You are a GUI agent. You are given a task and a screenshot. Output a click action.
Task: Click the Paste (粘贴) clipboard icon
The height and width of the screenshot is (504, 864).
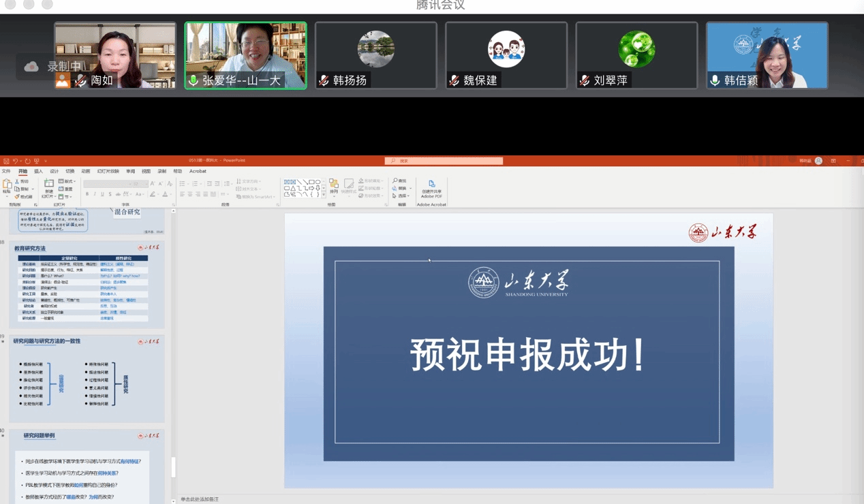click(x=7, y=185)
